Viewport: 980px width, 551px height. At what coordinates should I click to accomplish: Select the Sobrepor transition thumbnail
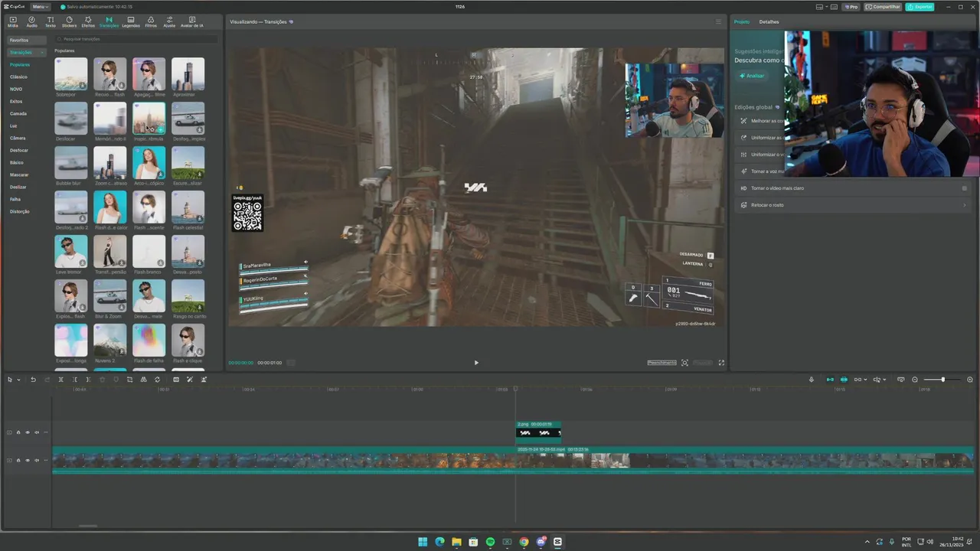click(x=70, y=73)
